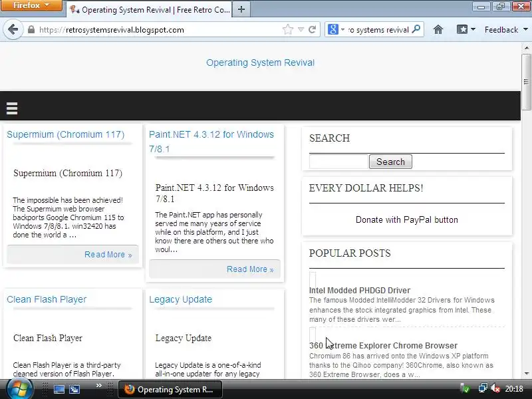Click the POPULAR POSTS heading
The height and width of the screenshot is (399, 532).
(350, 253)
